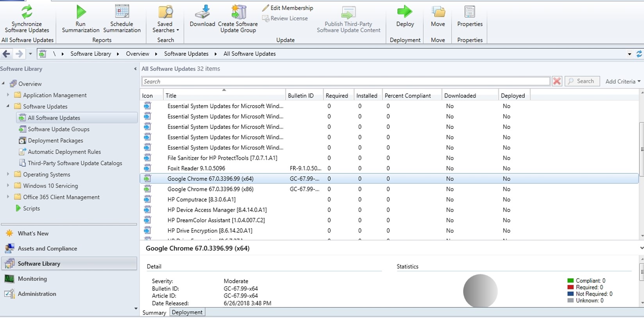Select All Software Updates in tree
Screen dimensions: 644x318
(x=77, y=118)
